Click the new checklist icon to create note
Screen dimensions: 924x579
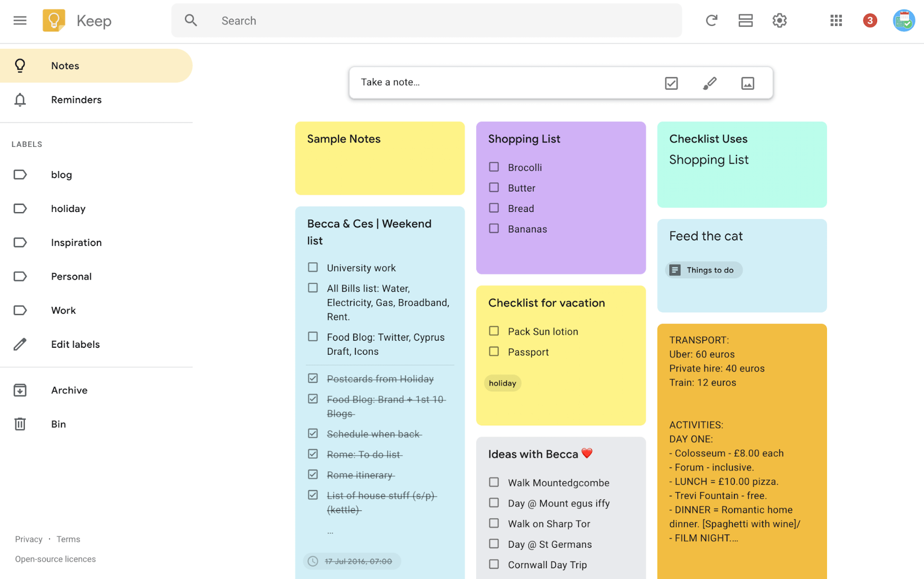pos(672,82)
